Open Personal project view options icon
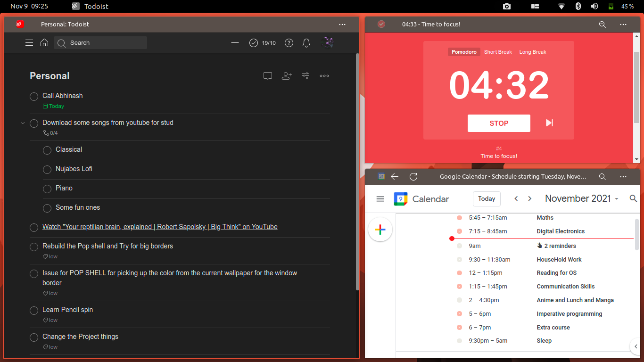This screenshot has width=644, height=362. point(305,75)
